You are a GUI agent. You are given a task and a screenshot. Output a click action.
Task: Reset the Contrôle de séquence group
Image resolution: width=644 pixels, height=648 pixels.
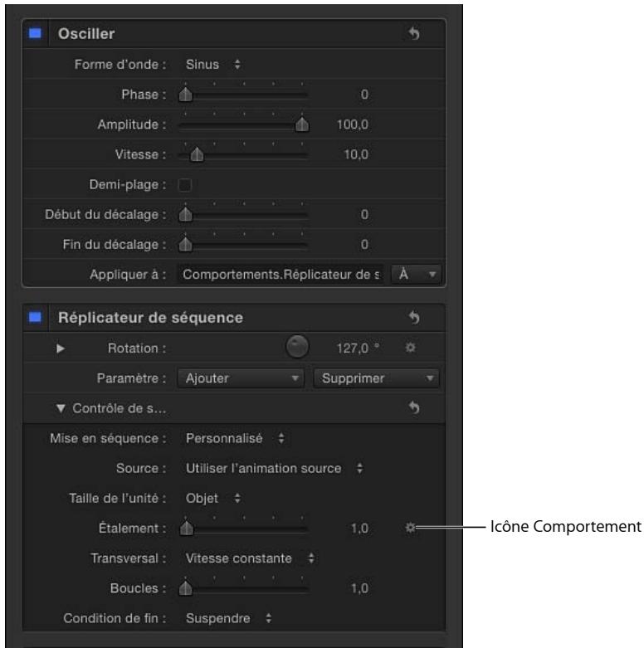(x=414, y=407)
